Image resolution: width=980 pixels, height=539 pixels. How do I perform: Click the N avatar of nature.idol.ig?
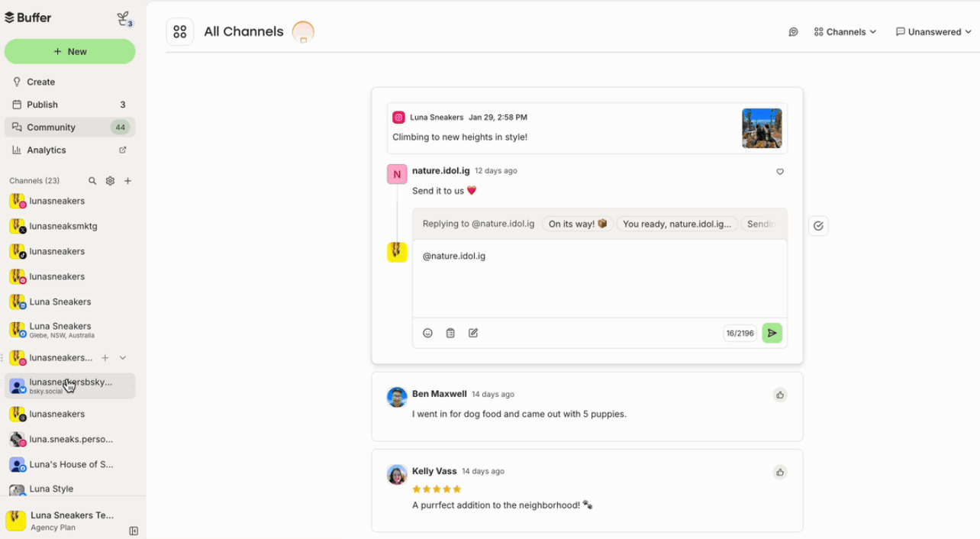pyautogui.click(x=397, y=174)
